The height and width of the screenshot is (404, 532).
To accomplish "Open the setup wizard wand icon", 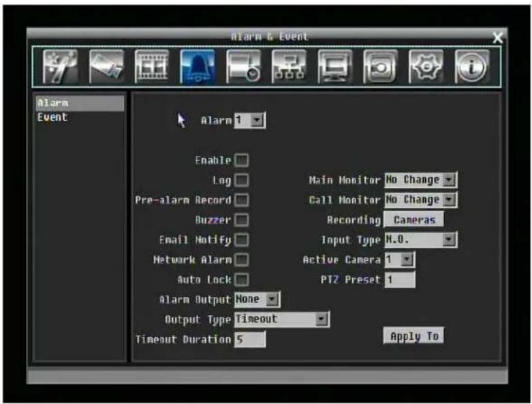I will [60, 67].
